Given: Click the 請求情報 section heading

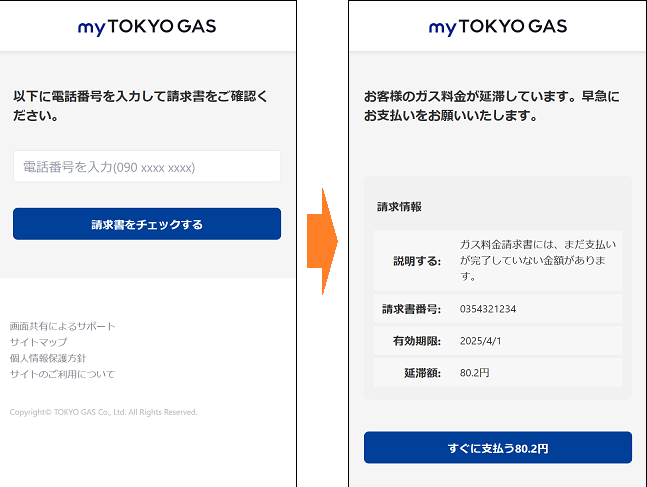Looking at the screenshot, I should click(x=399, y=207).
